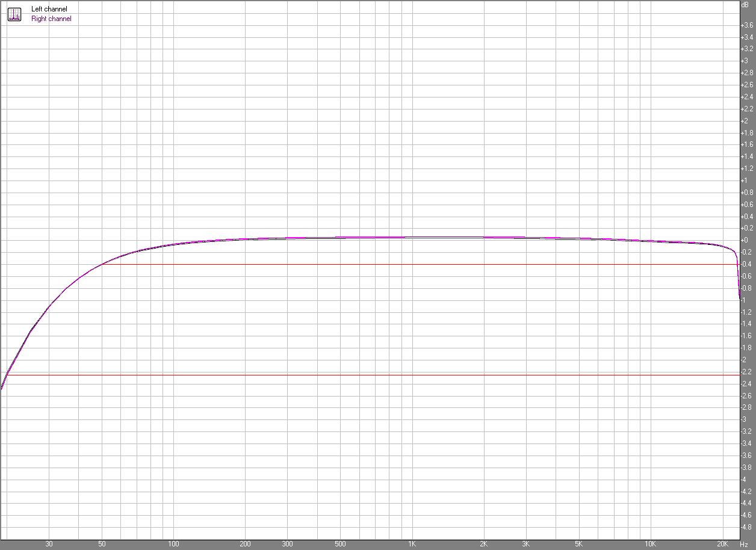
Task: Click the '+2' dB axis label
Action: [x=744, y=121]
